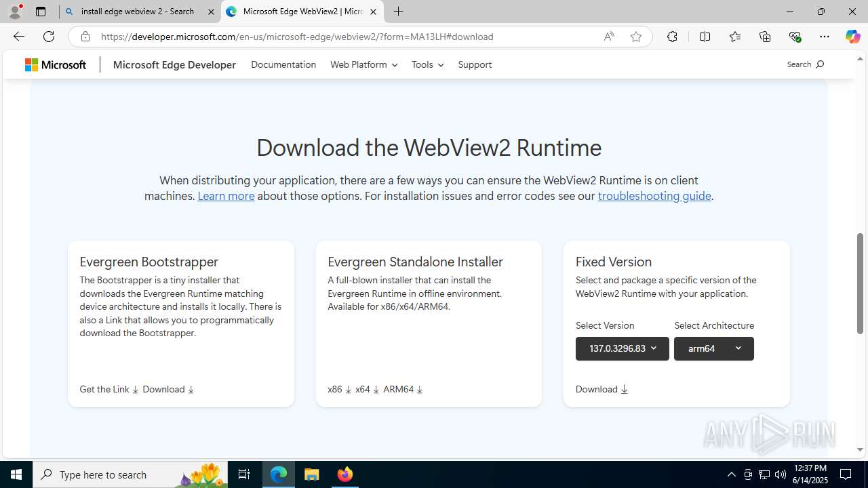
Task: Open the Edge profile icon
Action: [x=15, y=12]
